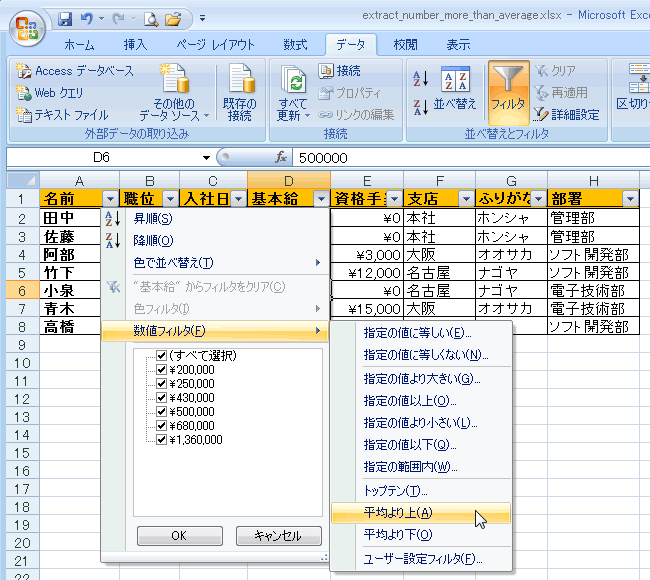Select 指定の値以上 filter option
650x580 pixels.
pyautogui.click(x=421, y=401)
